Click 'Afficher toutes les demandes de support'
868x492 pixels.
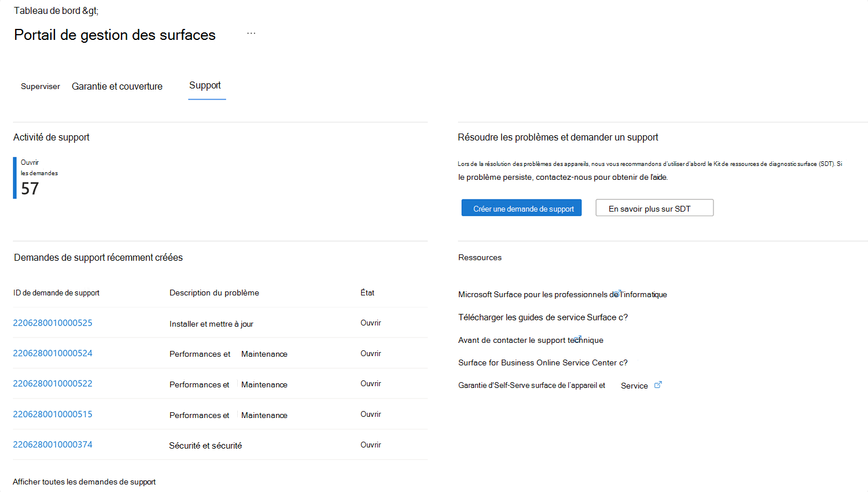tap(84, 481)
